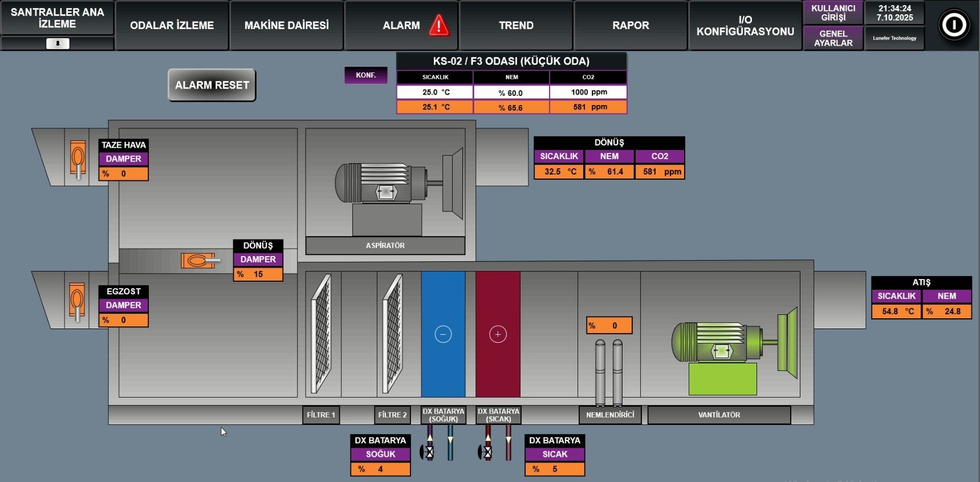Viewport: 980px width, 482px height.
Task: Click Taze Hava damper percent value
Action: click(124, 173)
